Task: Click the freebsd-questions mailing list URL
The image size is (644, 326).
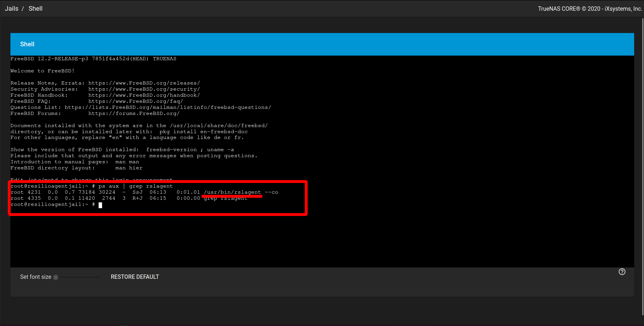Action: coord(168,107)
